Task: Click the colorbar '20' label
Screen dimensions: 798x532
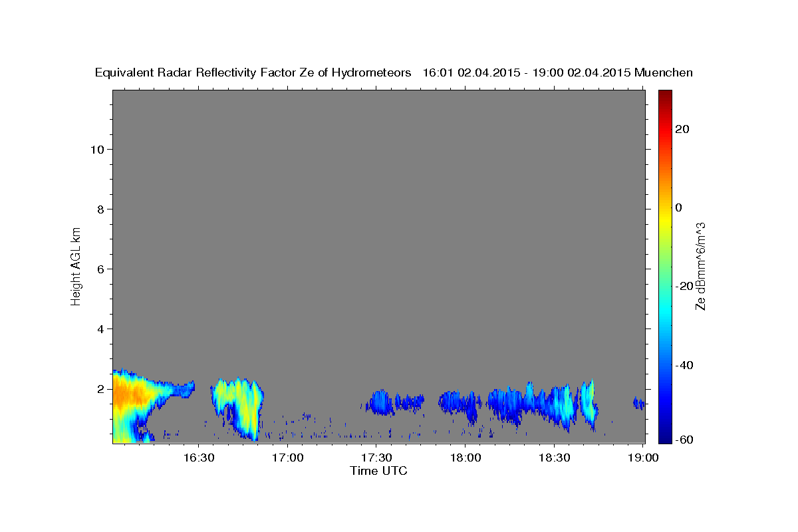Action: [x=682, y=129]
